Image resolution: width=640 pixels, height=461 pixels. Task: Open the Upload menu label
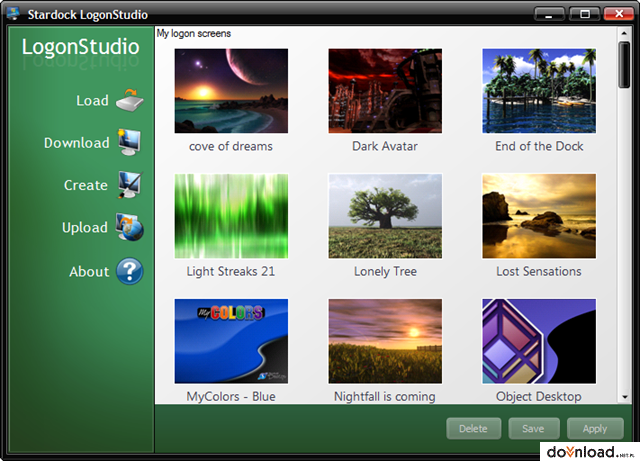click(85, 227)
